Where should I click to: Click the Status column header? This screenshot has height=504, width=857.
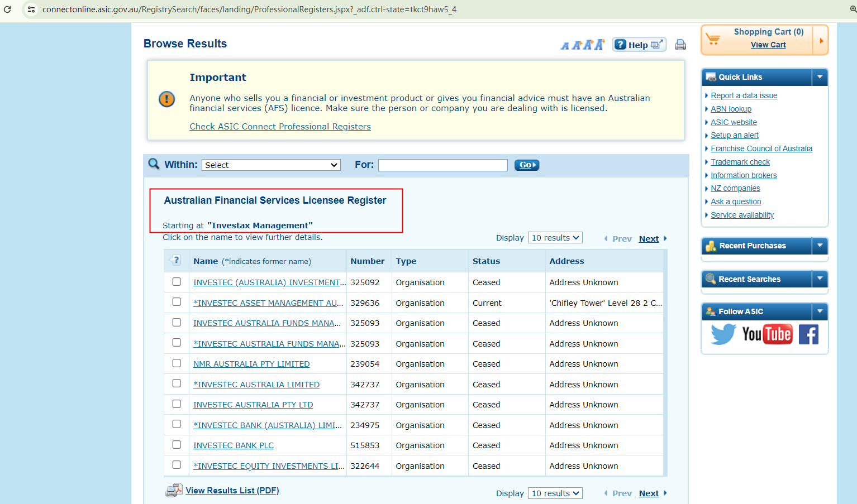(x=486, y=261)
